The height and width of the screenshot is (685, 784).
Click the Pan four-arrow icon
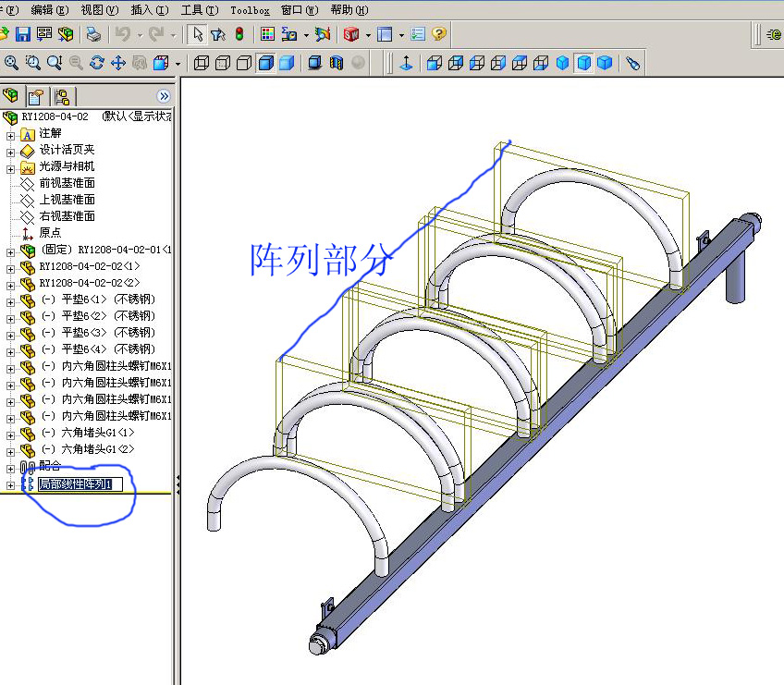[118, 63]
